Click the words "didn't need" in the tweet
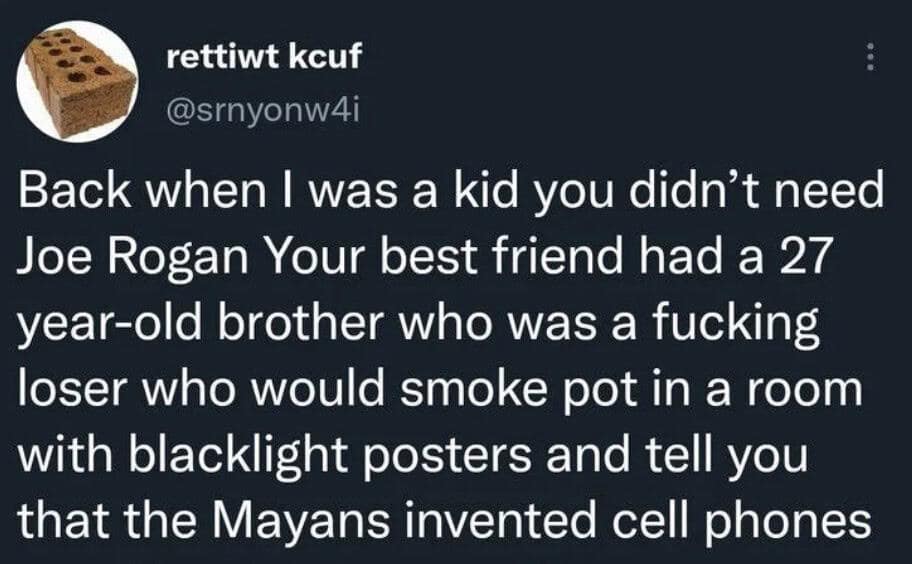 (x=762, y=193)
